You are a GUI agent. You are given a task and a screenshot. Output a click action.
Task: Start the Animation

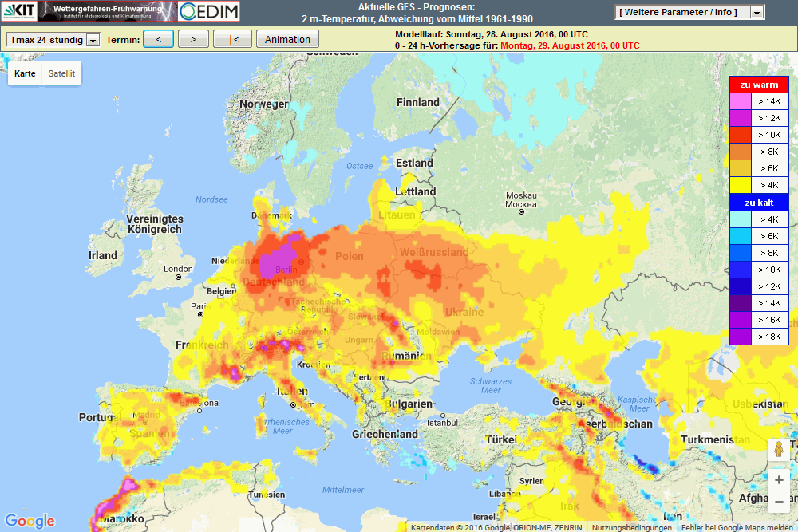[287, 39]
